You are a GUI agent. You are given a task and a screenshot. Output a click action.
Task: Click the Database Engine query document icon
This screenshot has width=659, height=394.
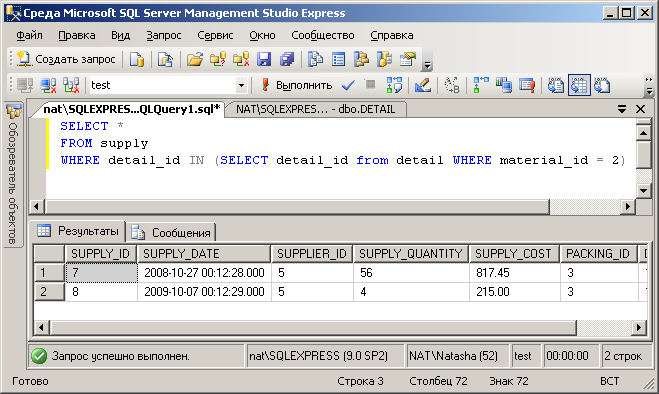click(x=137, y=59)
